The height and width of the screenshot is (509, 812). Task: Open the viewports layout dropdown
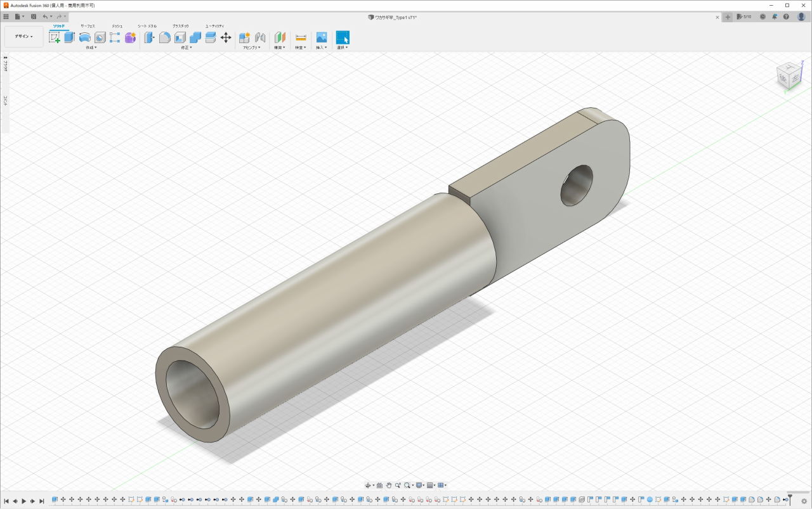(x=442, y=486)
